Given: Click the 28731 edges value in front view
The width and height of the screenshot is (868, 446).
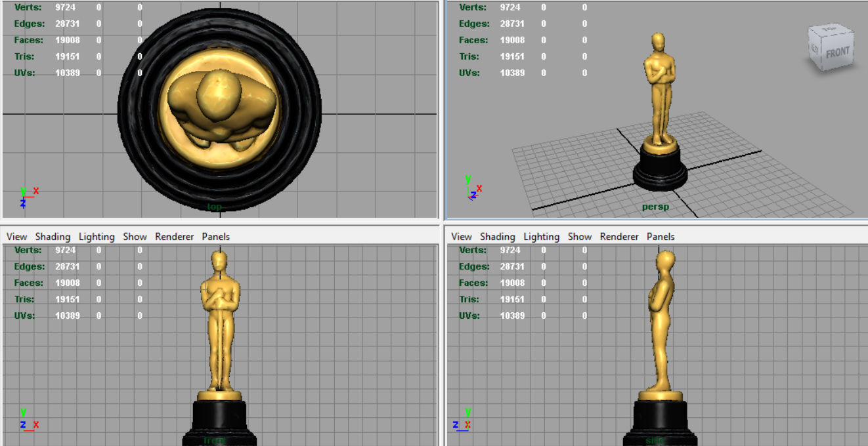Looking at the screenshot, I should (68, 266).
